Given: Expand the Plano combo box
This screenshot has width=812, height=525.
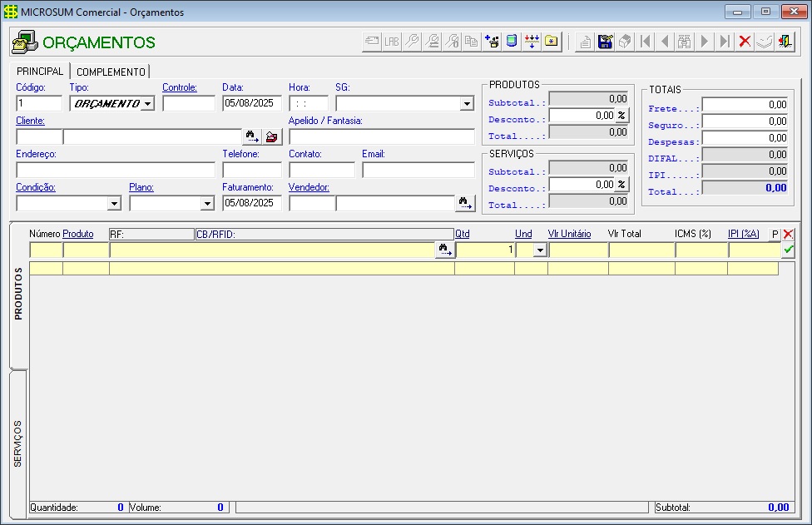Looking at the screenshot, I should pyautogui.click(x=207, y=203).
